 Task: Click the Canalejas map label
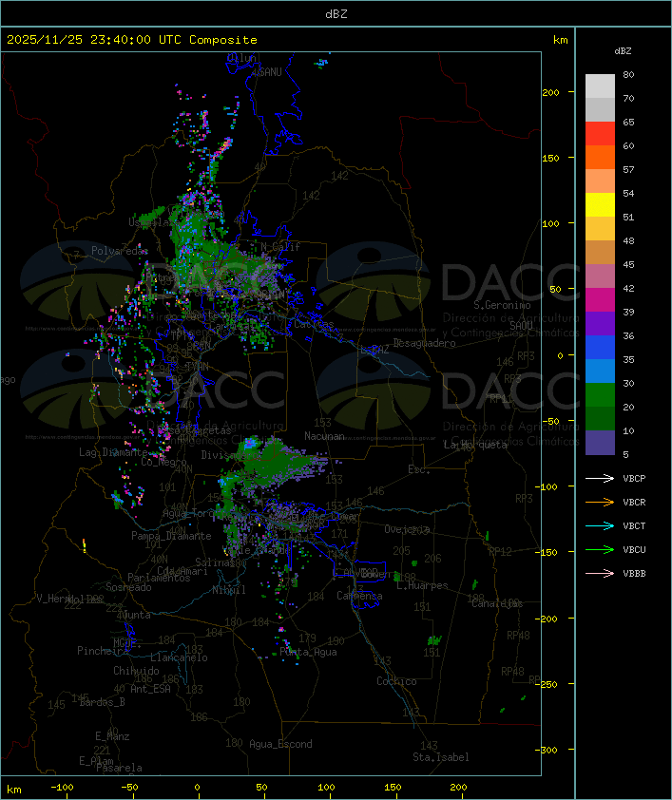click(497, 603)
